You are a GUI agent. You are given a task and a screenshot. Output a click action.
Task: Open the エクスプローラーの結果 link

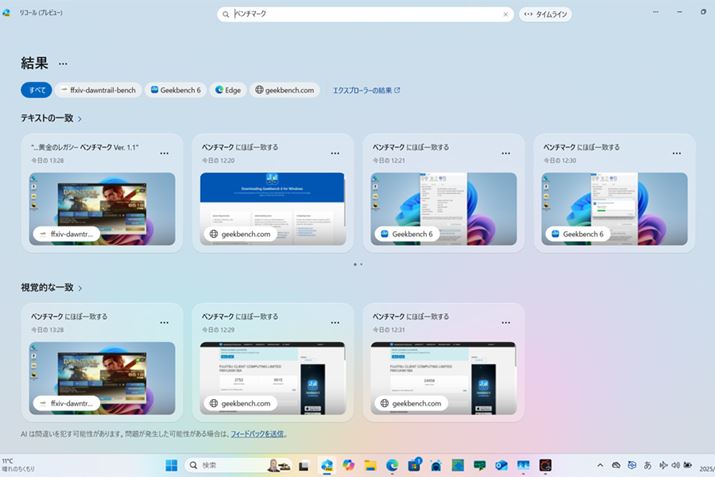click(366, 90)
